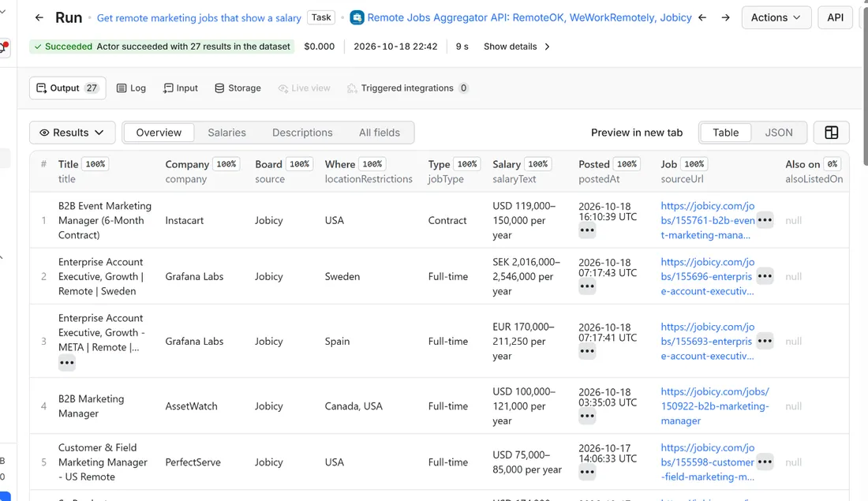The height and width of the screenshot is (501, 868).
Task: Open the AssetWatch b2b-marketing-manager job link
Action: (715, 406)
